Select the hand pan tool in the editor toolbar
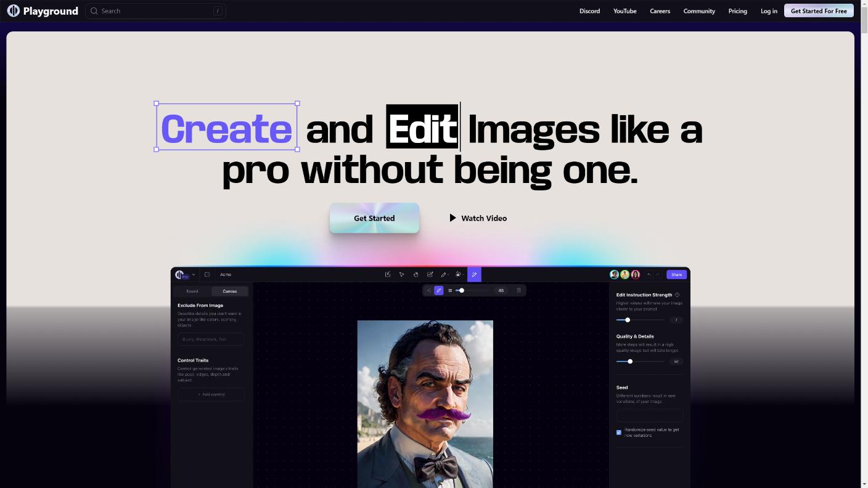 (416, 275)
